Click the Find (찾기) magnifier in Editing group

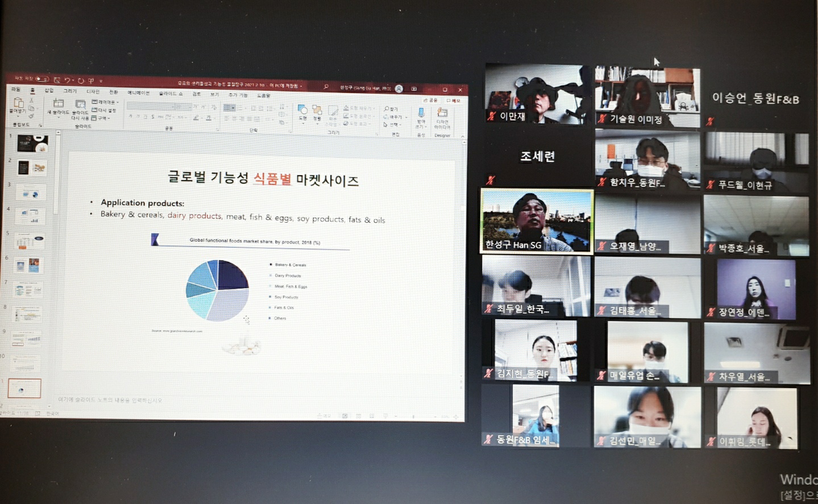[x=387, y=108]
